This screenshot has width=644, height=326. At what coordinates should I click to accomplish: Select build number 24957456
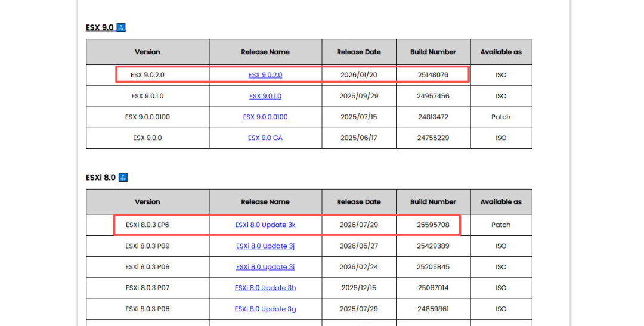434,96
